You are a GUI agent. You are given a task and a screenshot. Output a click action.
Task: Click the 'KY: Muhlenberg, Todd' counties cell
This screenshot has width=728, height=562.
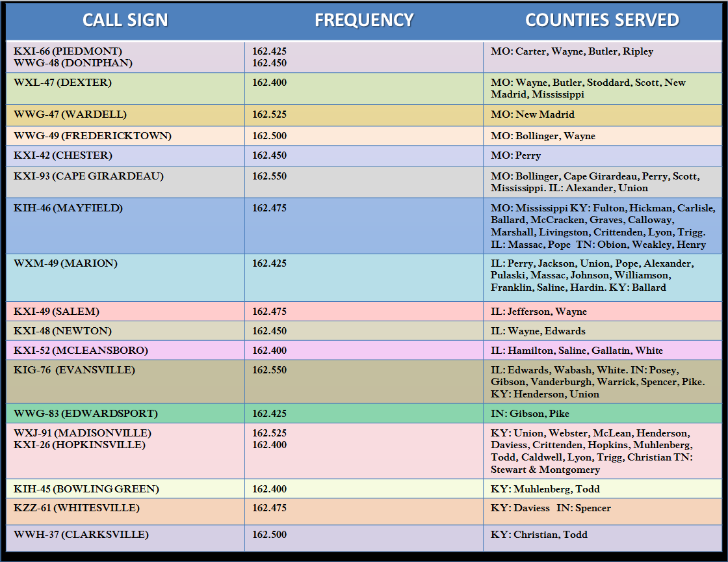coord(545,490)
